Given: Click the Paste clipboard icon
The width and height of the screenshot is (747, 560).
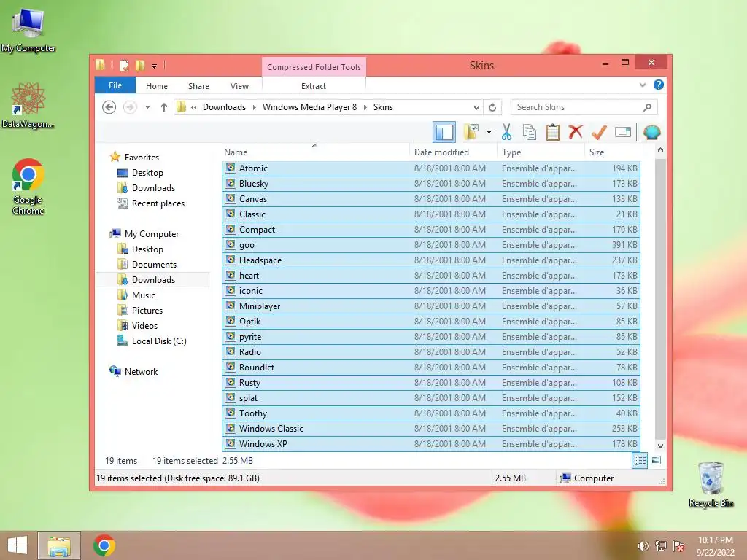Looking at the screenshot, I should tap(553, 132).
